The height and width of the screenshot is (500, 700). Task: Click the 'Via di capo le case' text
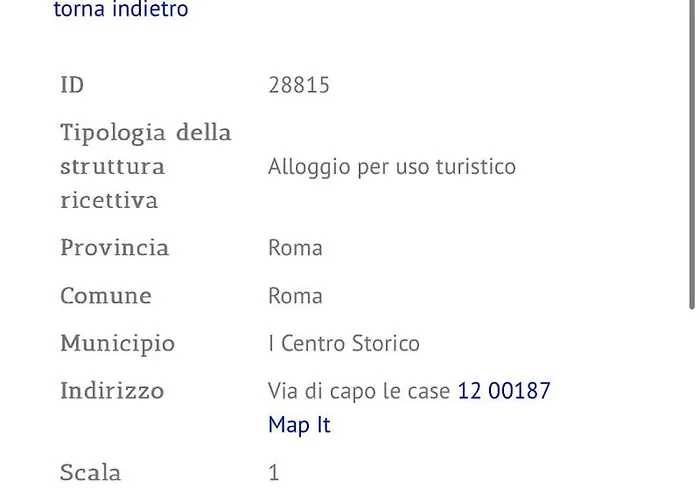tap(359, 391)
